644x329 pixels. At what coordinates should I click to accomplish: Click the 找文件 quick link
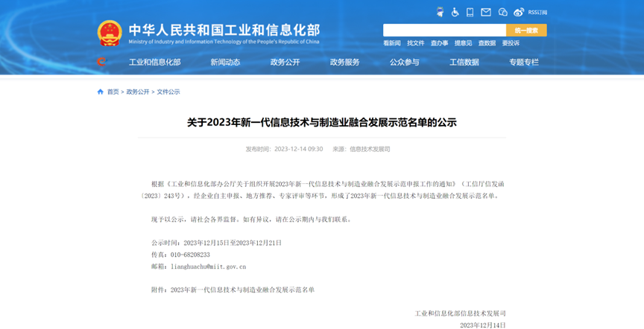(x=415, y=43)
